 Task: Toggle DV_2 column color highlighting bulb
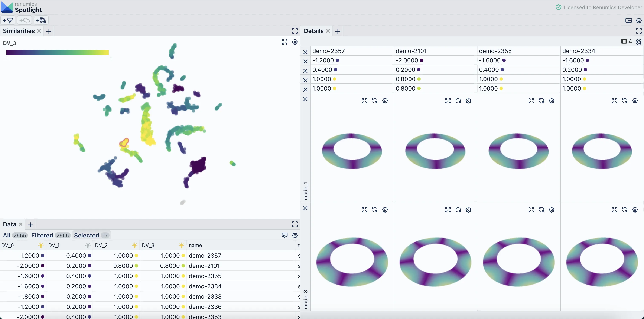point(134,245)
